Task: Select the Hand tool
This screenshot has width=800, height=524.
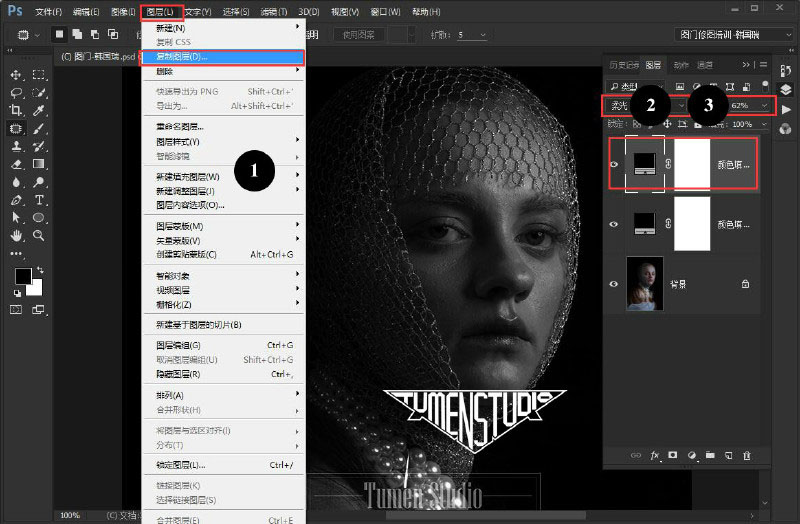Action: pyautogui.click(x=16, y=235)
